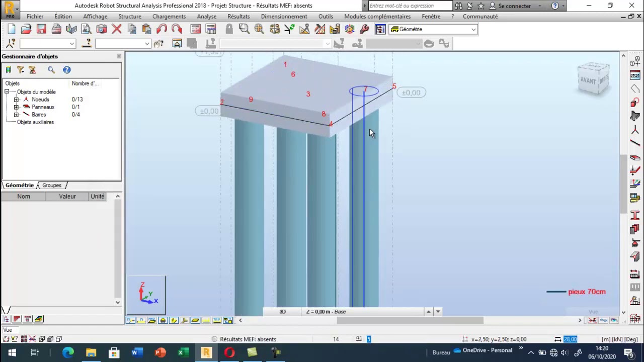The height and width of the screenshot is (362, 644).
Task: Click the wrench preferences icon
Action: pyautogui.click(x=365, y=29)
